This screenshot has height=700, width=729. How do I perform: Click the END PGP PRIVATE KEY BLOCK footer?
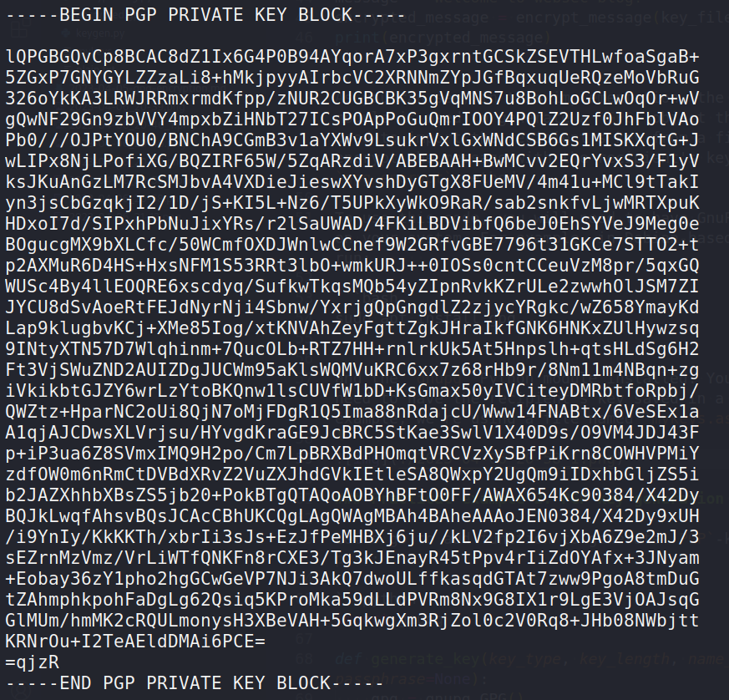[195, 682]
